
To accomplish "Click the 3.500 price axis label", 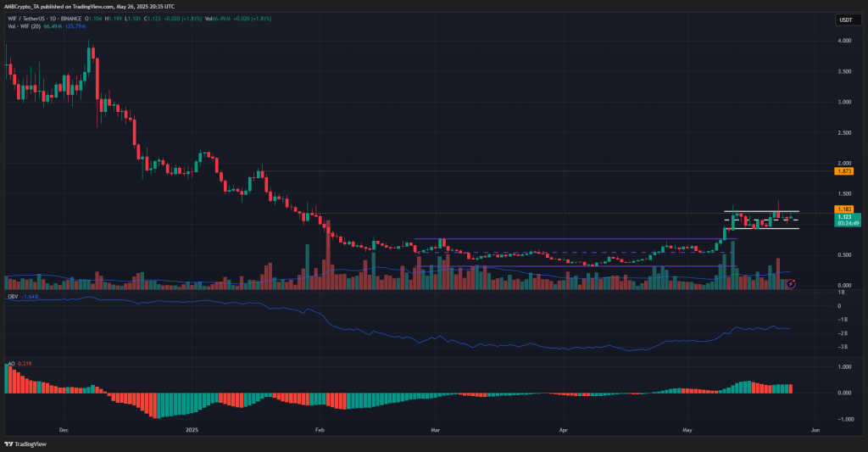I will pos(845,72).
